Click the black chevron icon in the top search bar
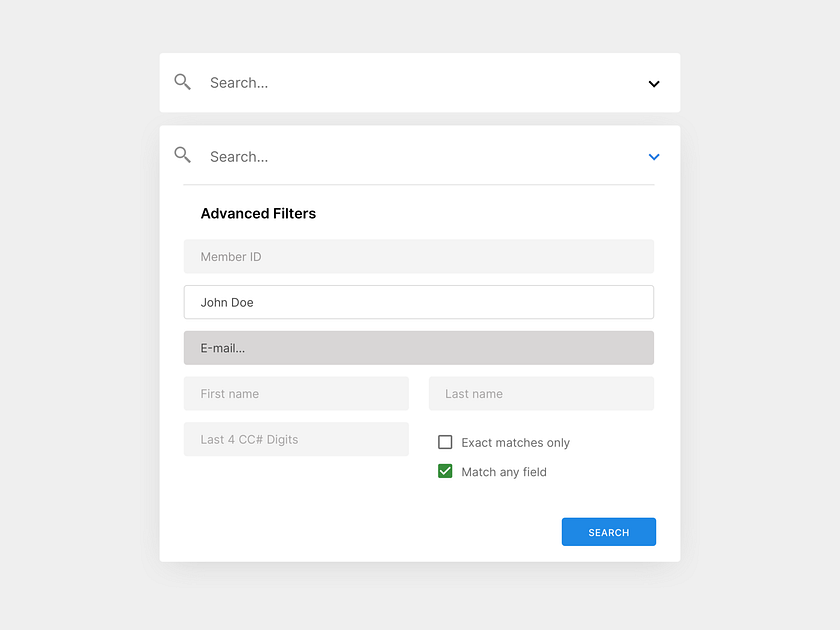Image resolution: width=840 pixels, height=630 pixels. tap(654, 84)
